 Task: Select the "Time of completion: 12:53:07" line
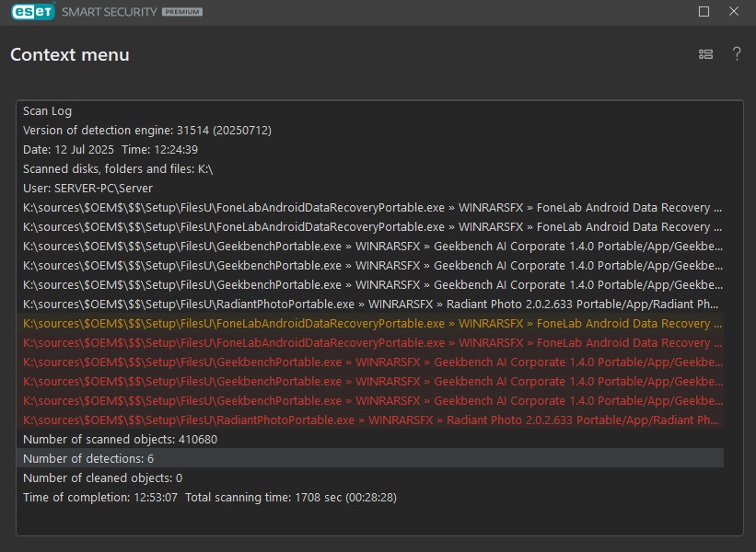370,497
